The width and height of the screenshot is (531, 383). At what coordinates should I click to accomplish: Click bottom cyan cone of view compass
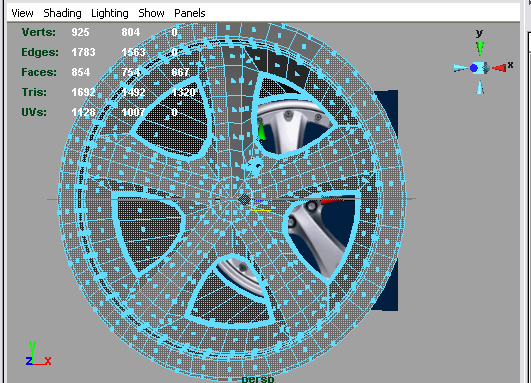tap(480, 87)
